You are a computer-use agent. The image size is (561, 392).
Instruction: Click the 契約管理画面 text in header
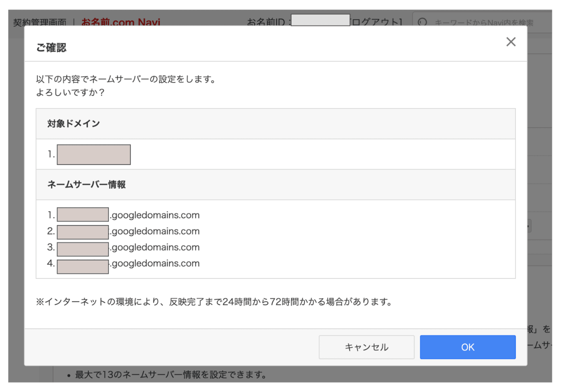(40, 22)
